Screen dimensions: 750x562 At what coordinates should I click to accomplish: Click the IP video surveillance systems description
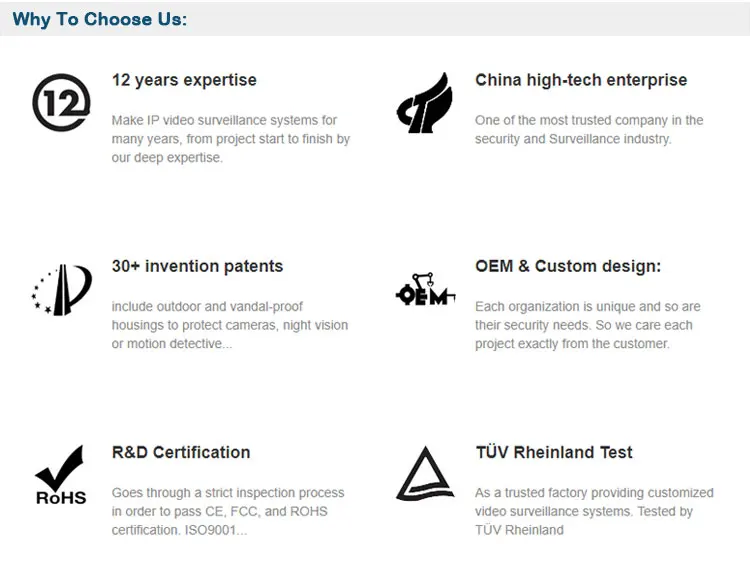230,139
